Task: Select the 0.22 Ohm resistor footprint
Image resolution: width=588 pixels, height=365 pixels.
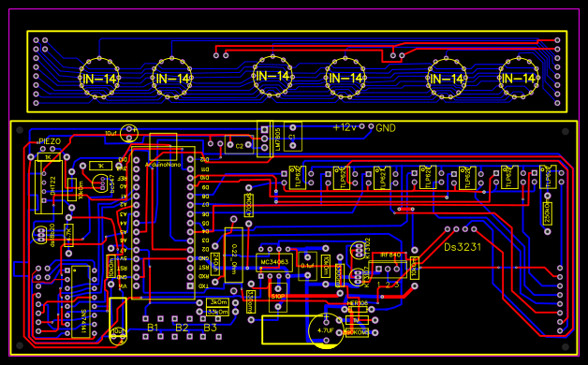Action: pos(234,255)
